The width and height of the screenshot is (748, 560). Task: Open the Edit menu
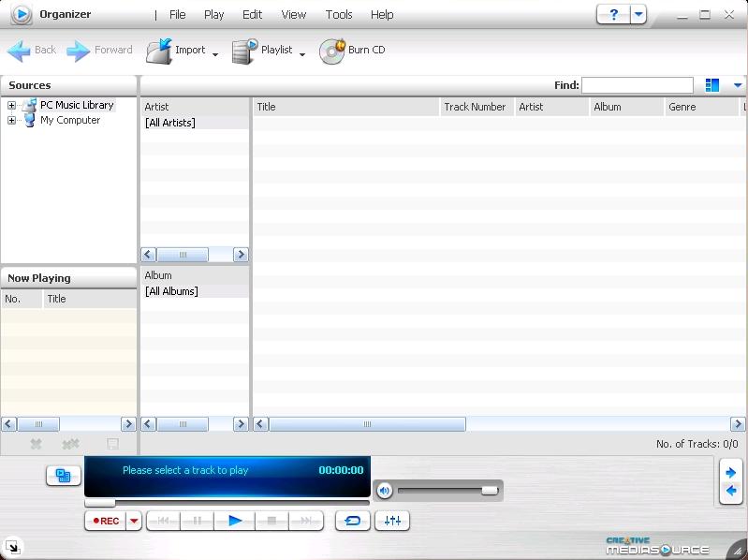click(252, 15)
